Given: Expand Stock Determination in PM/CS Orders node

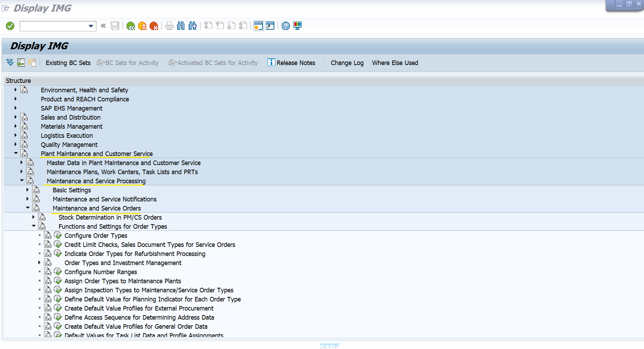Looking at the screenshot, I should point(34,217).
